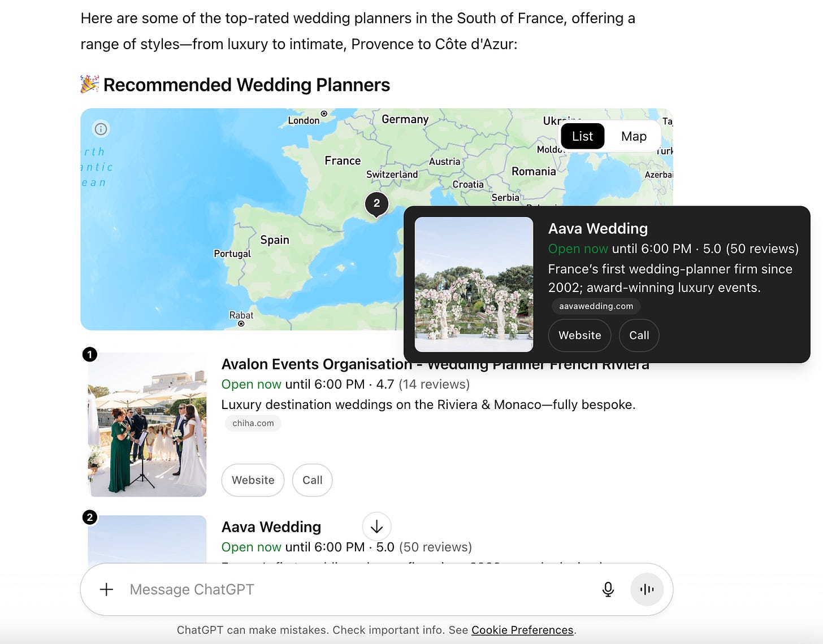This screenshot has width=823, height=644.
Task: Click the number 1 list badge
Action: click(x=89, y=354)
